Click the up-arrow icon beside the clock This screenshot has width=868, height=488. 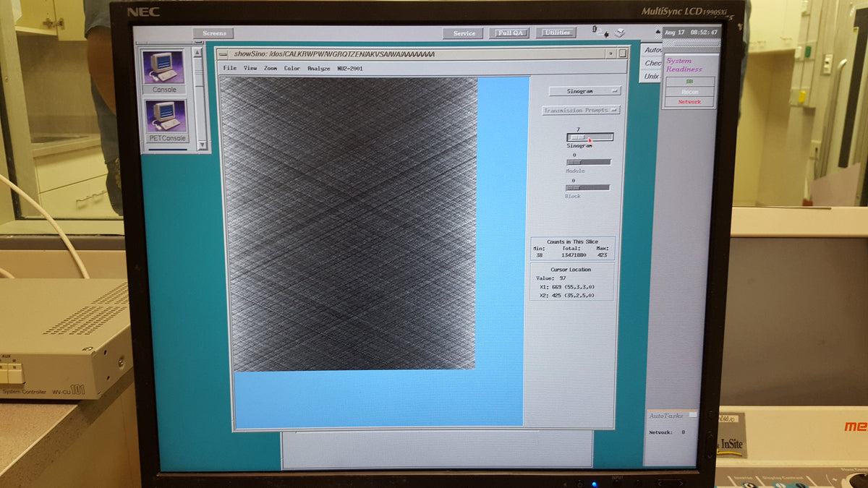tap(658, 32)
